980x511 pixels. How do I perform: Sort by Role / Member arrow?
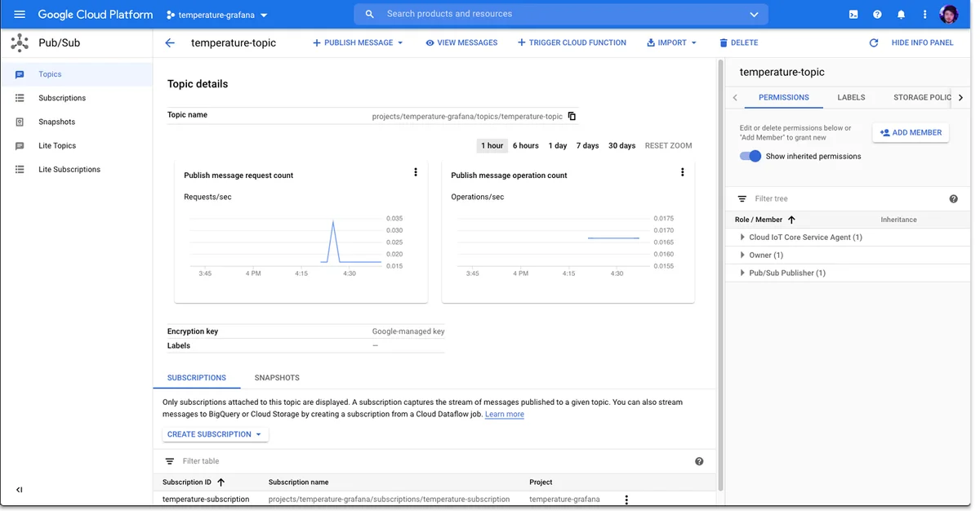791,220
